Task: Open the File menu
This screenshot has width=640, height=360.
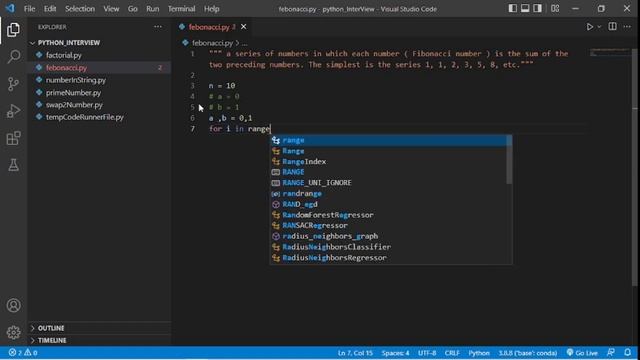Action: click(29, 9)
